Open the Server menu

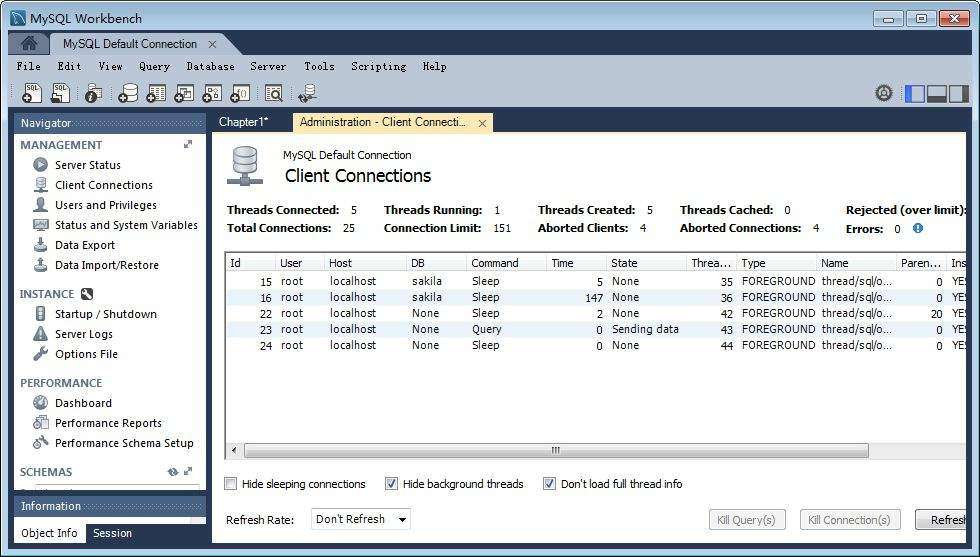268,66
